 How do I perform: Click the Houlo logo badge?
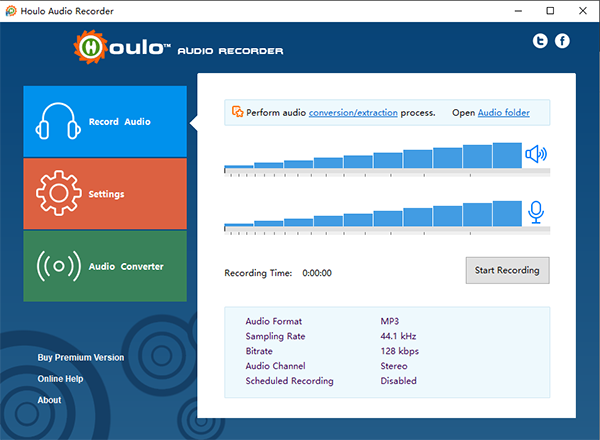point(90,47)
